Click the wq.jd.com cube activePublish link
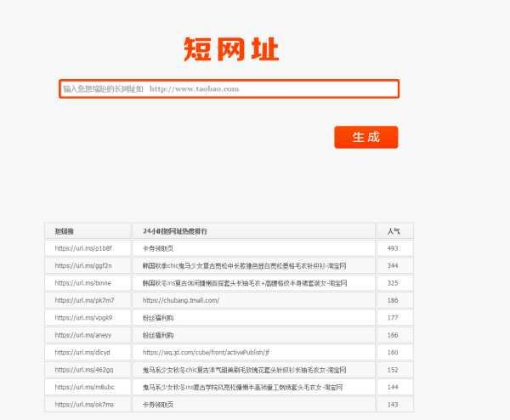The height and width of the screenshot is (420, 510). click(x=206, y=352)
